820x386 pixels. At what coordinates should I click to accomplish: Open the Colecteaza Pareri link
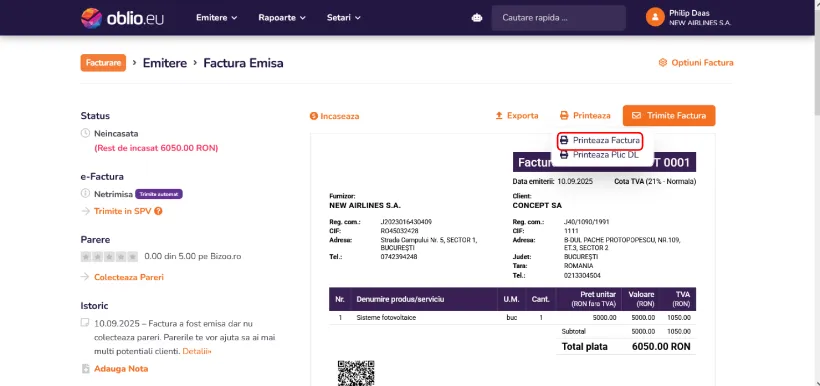[129, 277]
